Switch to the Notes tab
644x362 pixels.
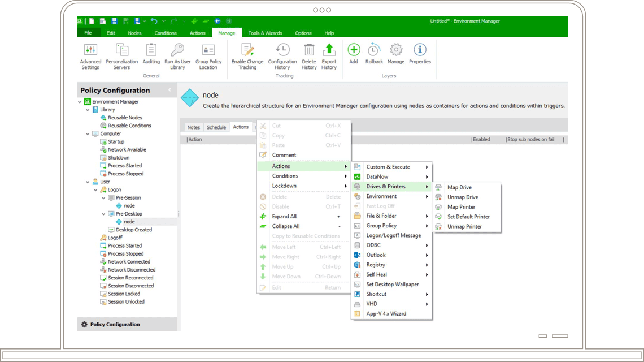coord(193,127)
